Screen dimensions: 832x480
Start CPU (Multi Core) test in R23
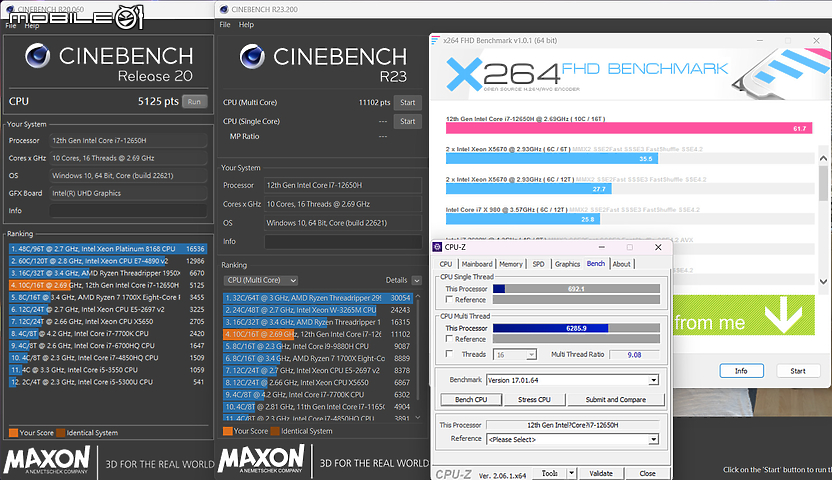408,102
